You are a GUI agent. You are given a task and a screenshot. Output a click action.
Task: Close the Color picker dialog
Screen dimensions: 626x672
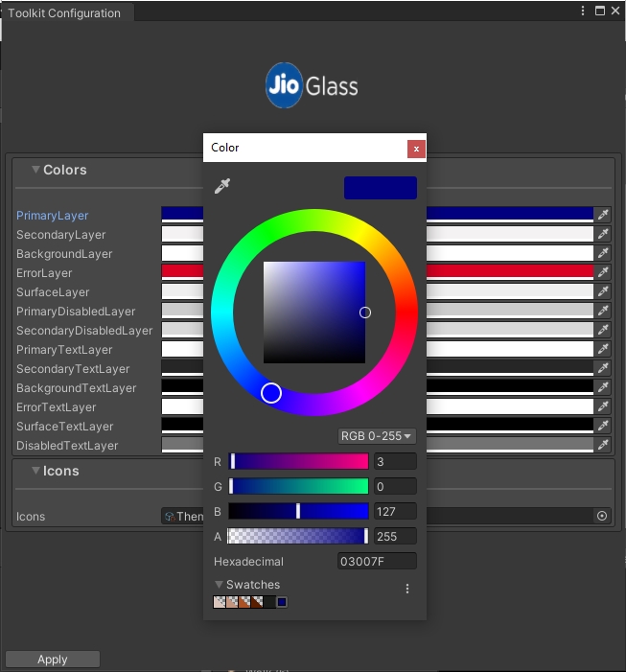[415, 149]
